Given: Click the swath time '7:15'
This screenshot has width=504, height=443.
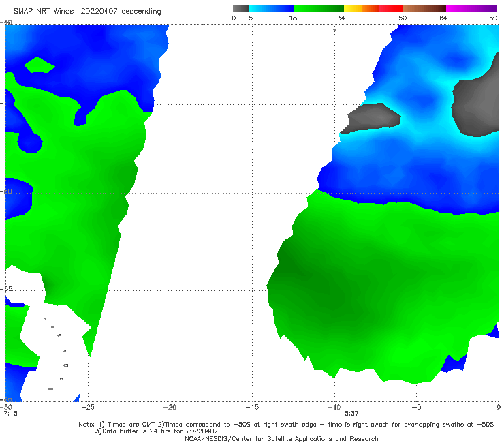Looking at the screenshot, I should (11, 414).
